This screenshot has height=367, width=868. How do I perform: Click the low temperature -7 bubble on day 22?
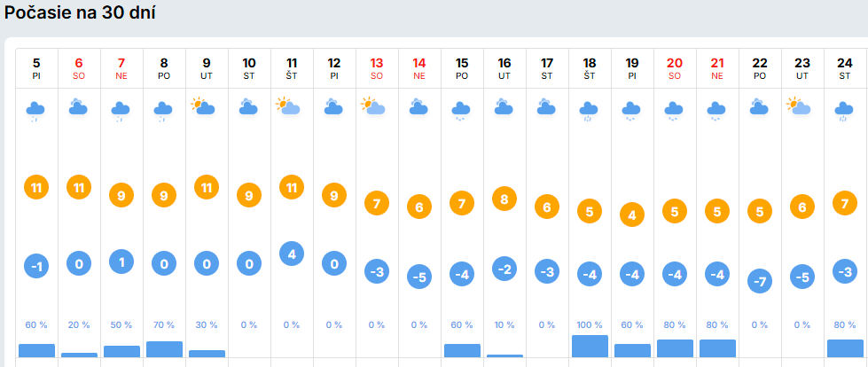[x=760, y=282]
